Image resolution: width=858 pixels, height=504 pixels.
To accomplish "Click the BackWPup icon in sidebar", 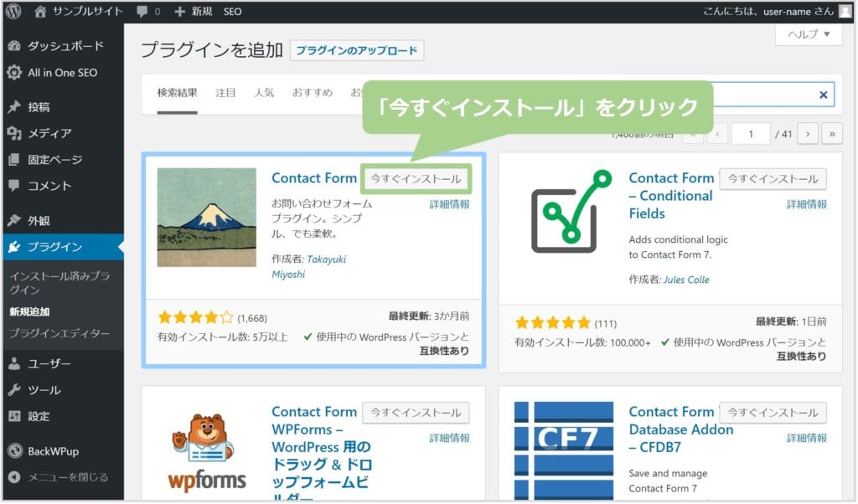I will click(x=15, y=451).
